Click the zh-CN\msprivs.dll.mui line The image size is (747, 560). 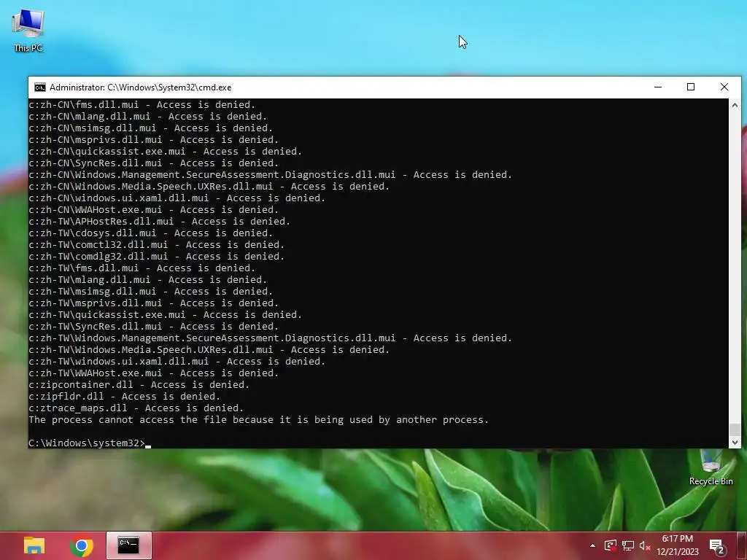153,139
